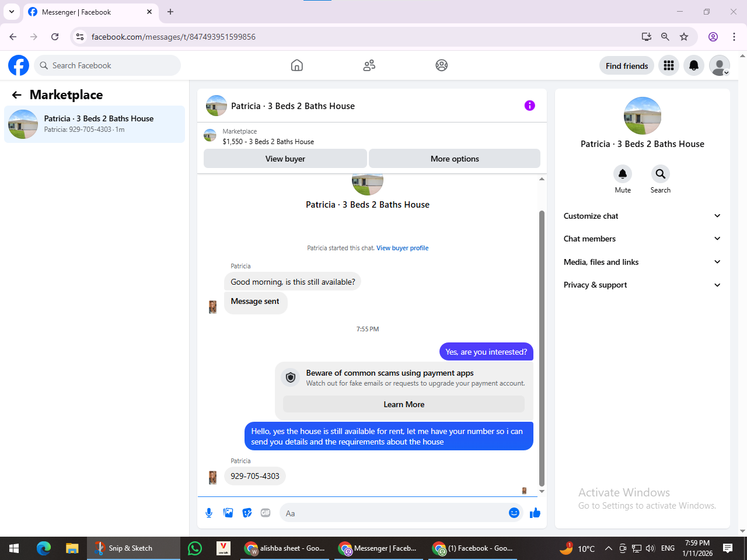Open the Facebook logo home link
This screenshot has height=560, width=747.
pyautogui.click(x=19, y=65)
